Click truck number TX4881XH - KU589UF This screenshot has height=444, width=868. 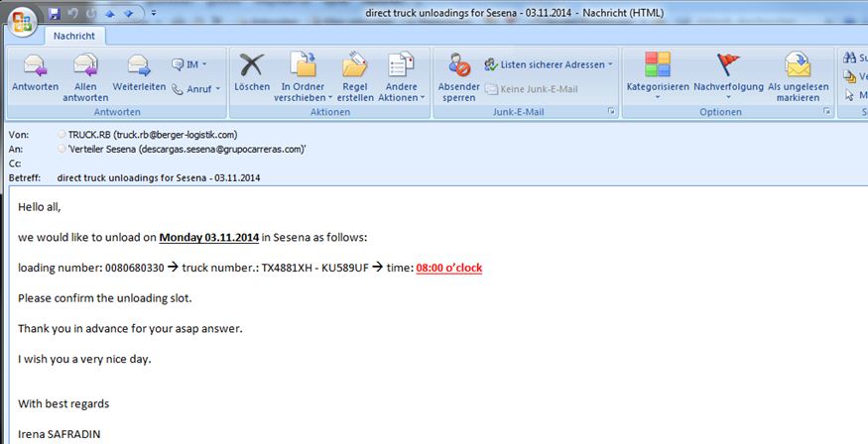point(315,269)
